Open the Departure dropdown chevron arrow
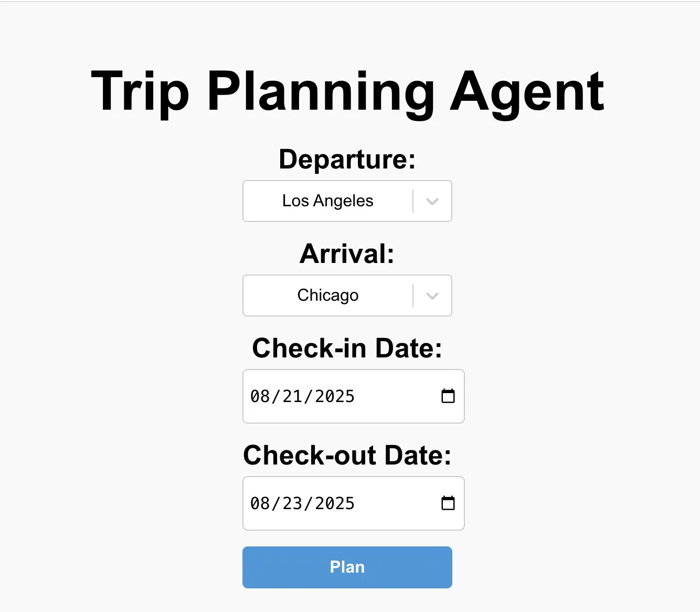700x612 pixels. 431,201
